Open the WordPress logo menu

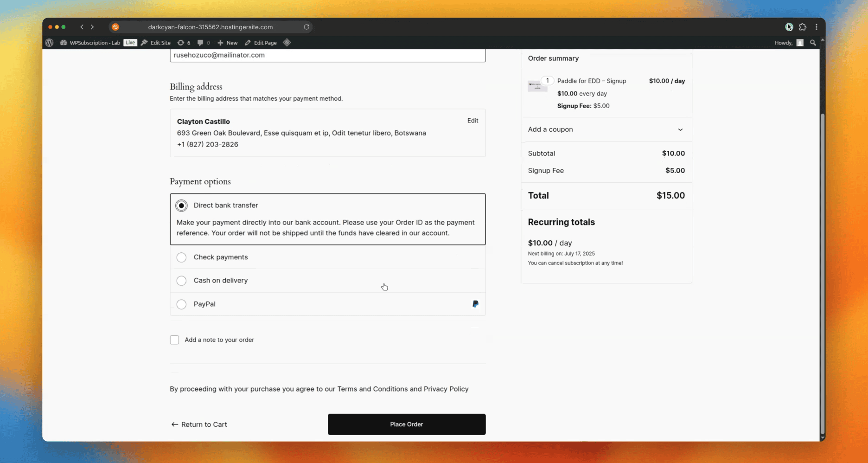(x=49, y=43)
